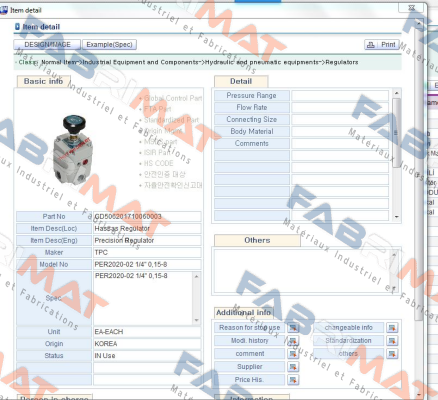This screenshot has height=400, width=438.
Task: Click the Origin field showing KOREA
Action: pos(147,344)
